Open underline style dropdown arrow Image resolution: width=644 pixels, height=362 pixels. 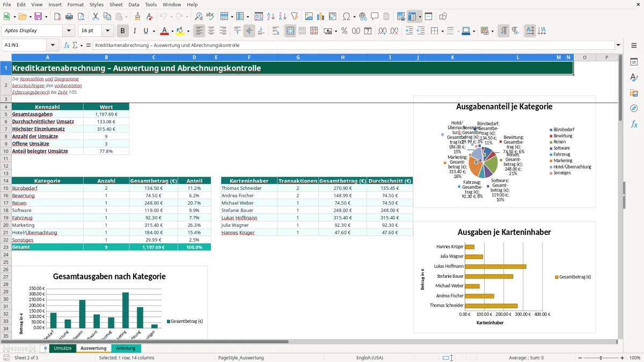click(153, 31)
